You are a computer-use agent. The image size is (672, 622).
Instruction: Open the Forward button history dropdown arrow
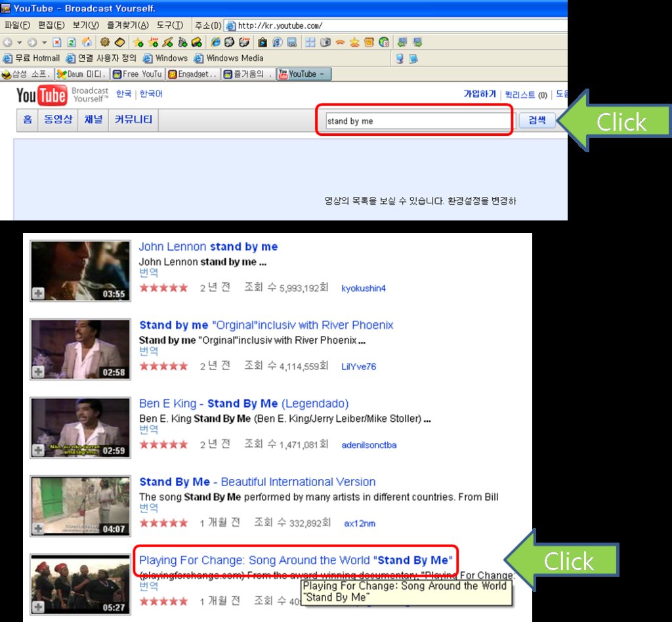pos(44,43)
